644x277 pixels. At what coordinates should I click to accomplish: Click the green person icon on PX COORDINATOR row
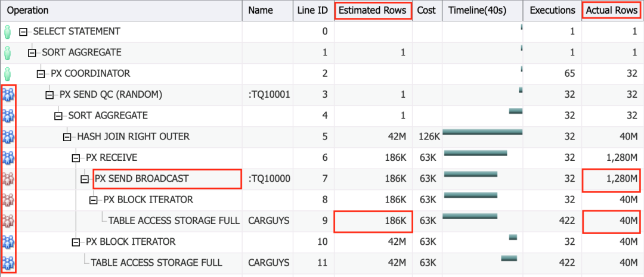(8, 74)
